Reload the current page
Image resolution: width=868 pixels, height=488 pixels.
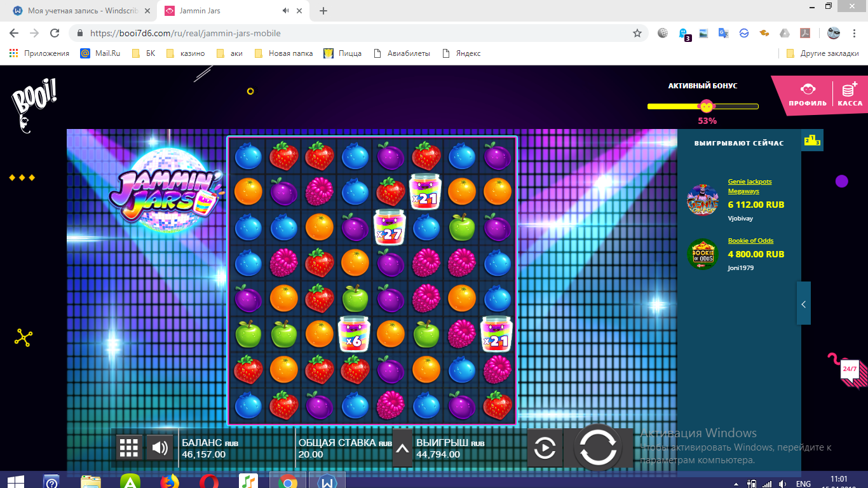(55, 33)
